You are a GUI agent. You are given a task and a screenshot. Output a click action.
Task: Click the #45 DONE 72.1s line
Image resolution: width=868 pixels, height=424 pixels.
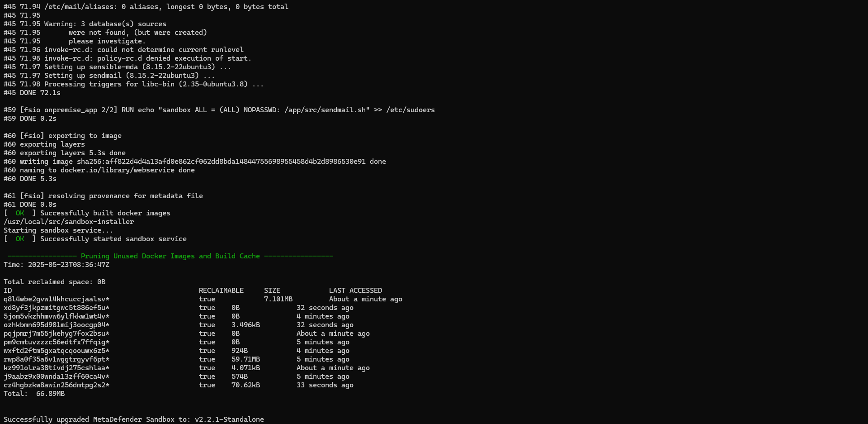click(x=32, y=93)
